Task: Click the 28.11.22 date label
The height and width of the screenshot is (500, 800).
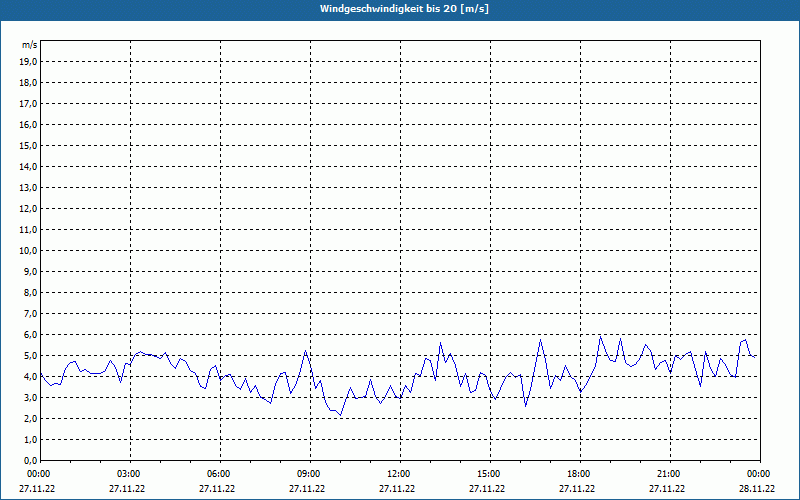Action: pyautogui.click(x=757, y=488)
